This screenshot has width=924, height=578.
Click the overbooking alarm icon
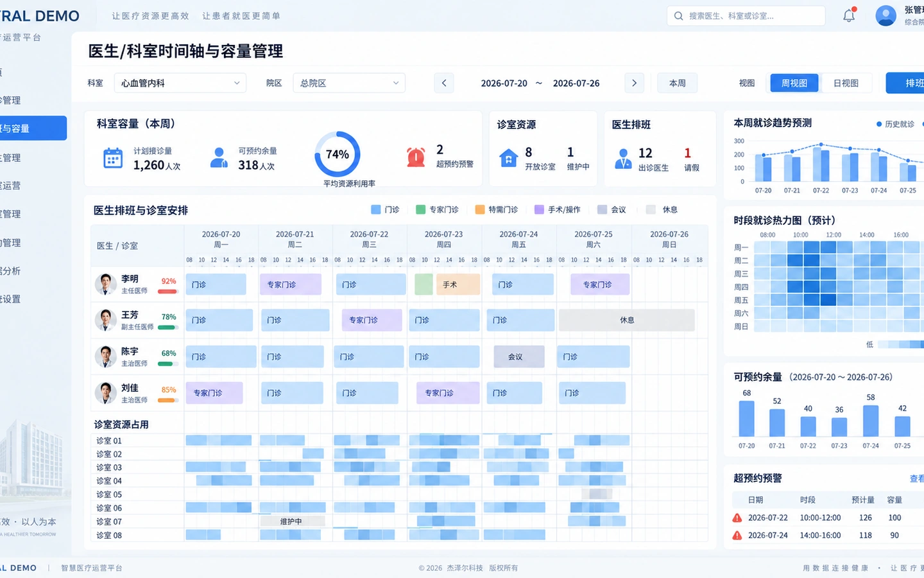(x=416, y=157)
